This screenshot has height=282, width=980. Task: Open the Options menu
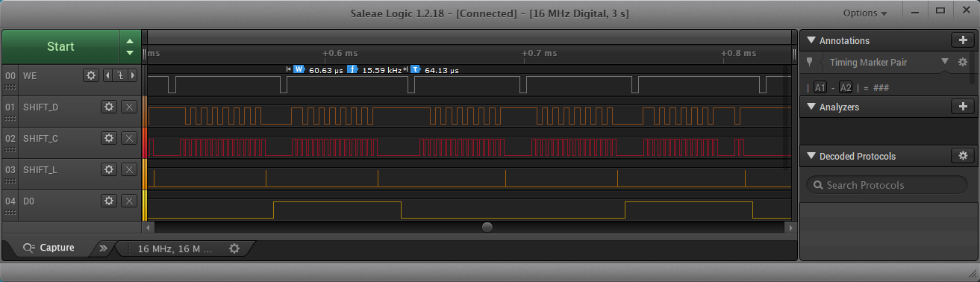865,13
